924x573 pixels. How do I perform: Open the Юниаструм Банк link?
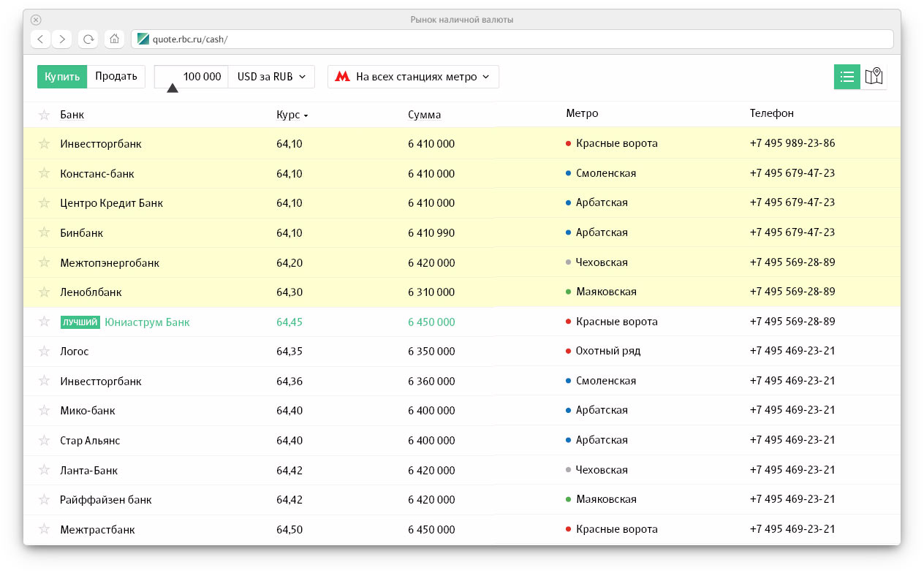147,322
